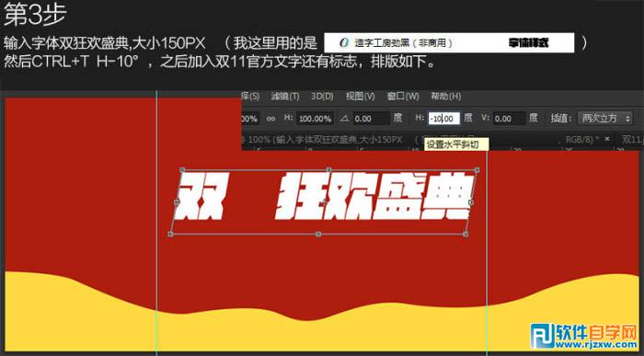Click the horizontal skew H input field
This screenshot has height=356, width=644.
pos(443,119)
